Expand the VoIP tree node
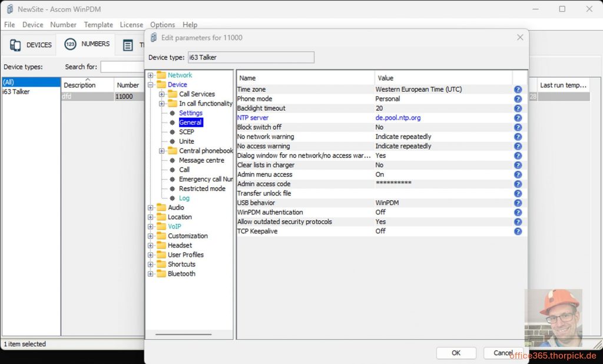Screen dimensions: 603x364 click(x=151, y=227)
